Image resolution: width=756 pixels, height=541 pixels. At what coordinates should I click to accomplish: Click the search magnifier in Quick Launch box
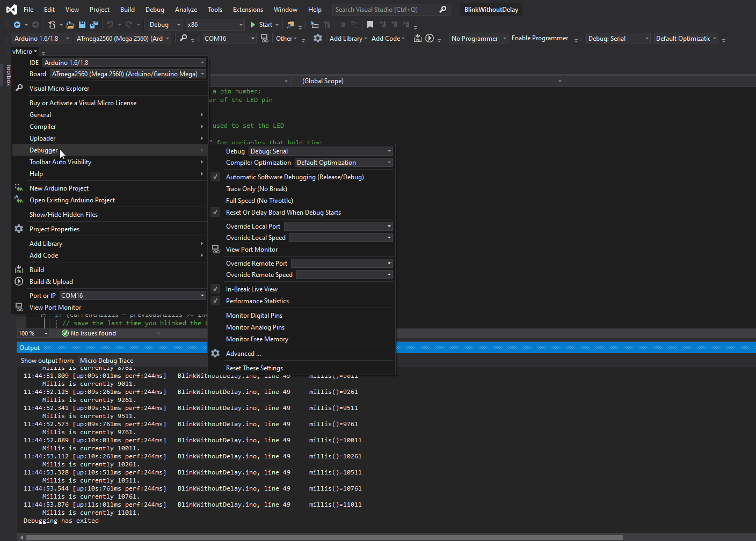tap(443, 9)
